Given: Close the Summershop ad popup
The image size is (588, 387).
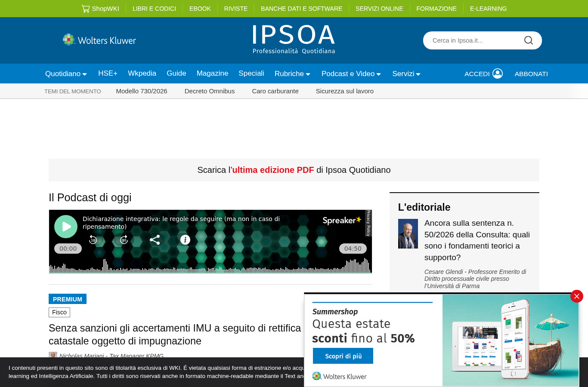Looking at the screenshot, I should tap(577, 296).
